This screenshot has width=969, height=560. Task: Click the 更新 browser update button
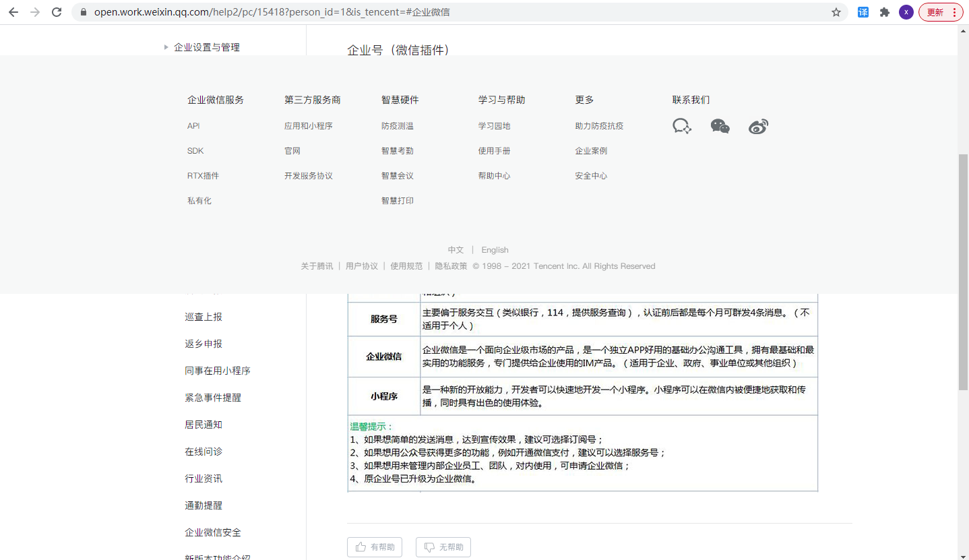pos(941,12)
